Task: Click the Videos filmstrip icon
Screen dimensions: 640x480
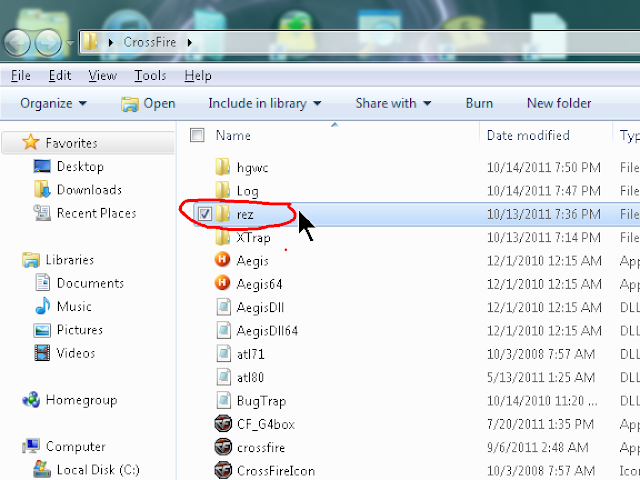Action: point(42,353)
